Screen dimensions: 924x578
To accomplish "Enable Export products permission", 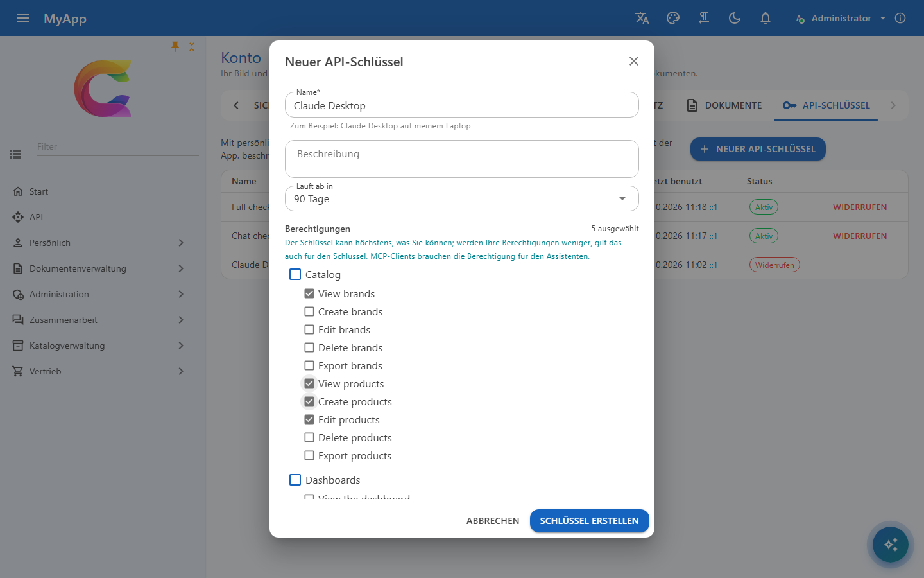I will 309,455.
